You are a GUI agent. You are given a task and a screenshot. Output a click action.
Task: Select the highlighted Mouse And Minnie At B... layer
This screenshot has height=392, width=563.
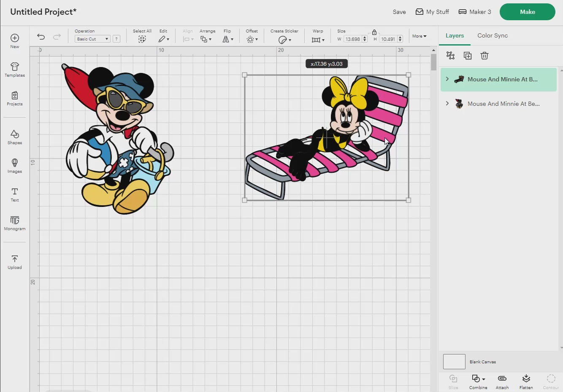tap(498, 79)
